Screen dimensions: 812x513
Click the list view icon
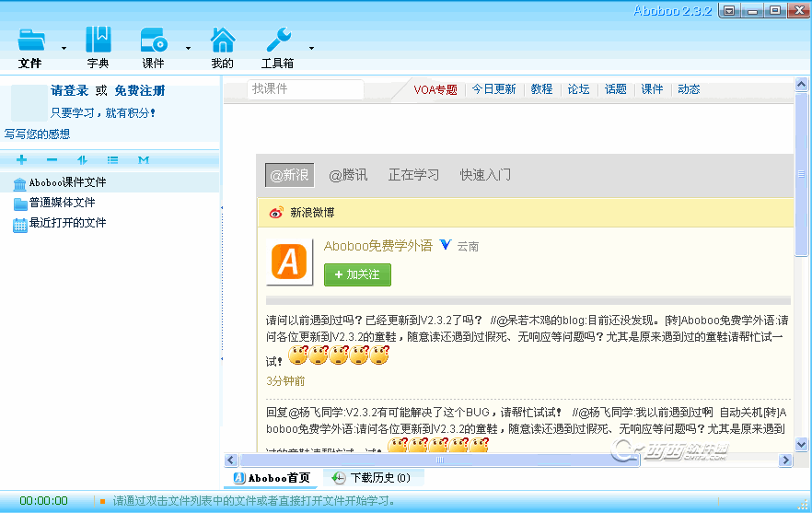click(113, 160)
